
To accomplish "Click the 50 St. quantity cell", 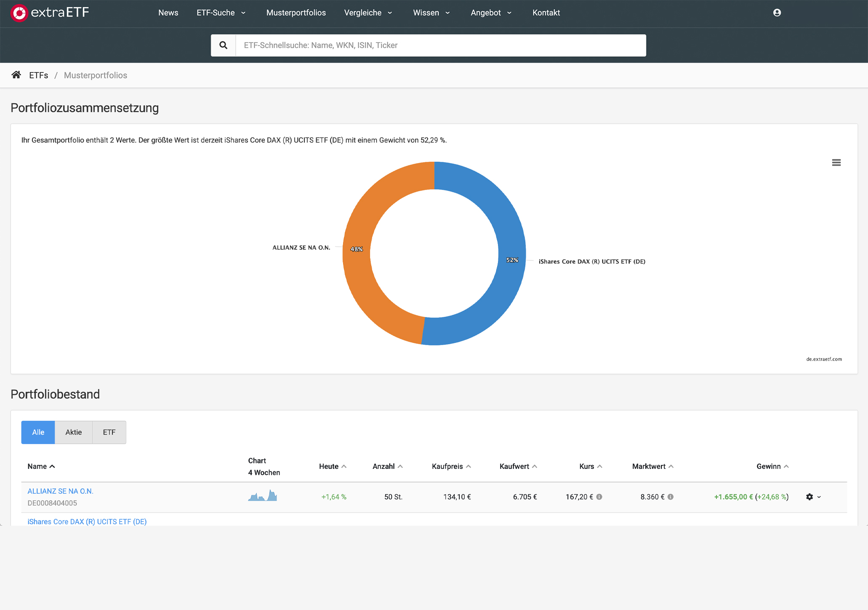I will point(393,497).
